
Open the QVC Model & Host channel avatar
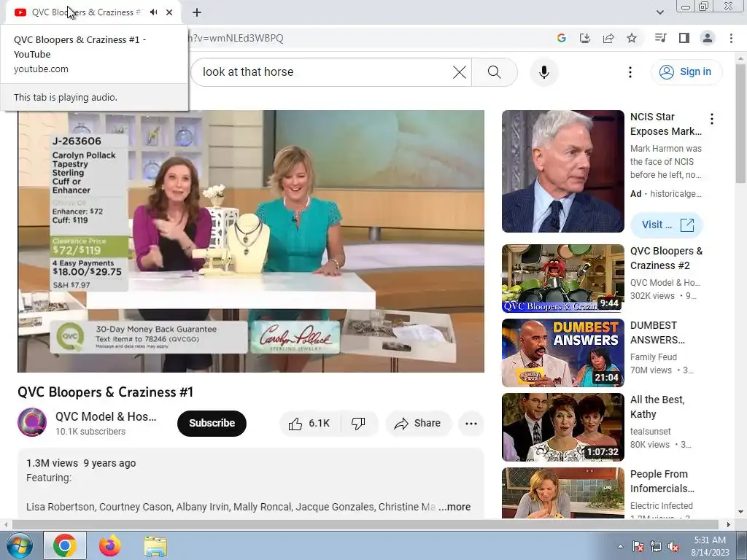(x=32, y=422)
